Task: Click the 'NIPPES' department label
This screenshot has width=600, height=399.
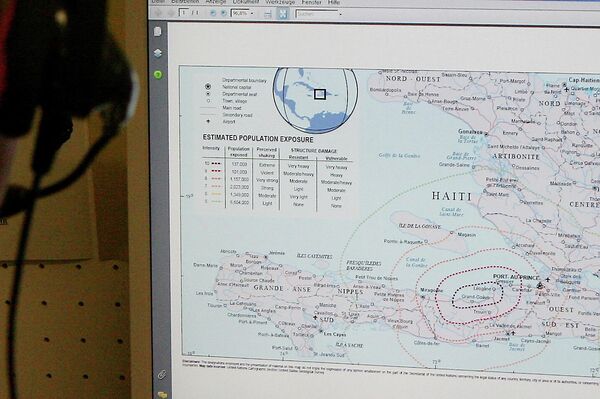Action: [x=350, y=292]
